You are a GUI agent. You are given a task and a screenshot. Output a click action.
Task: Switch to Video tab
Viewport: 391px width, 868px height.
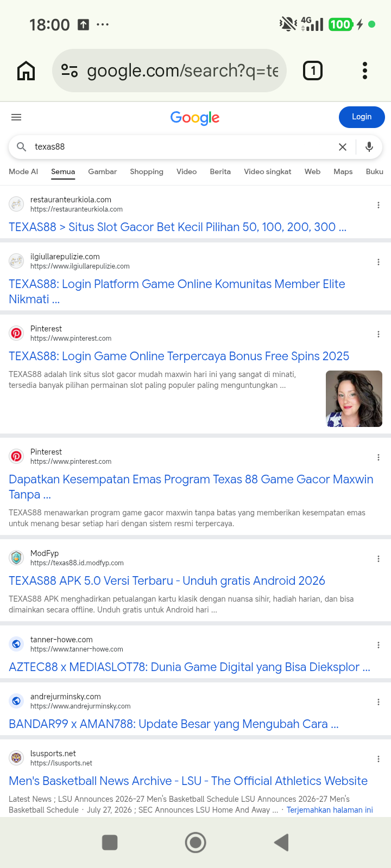186,171
